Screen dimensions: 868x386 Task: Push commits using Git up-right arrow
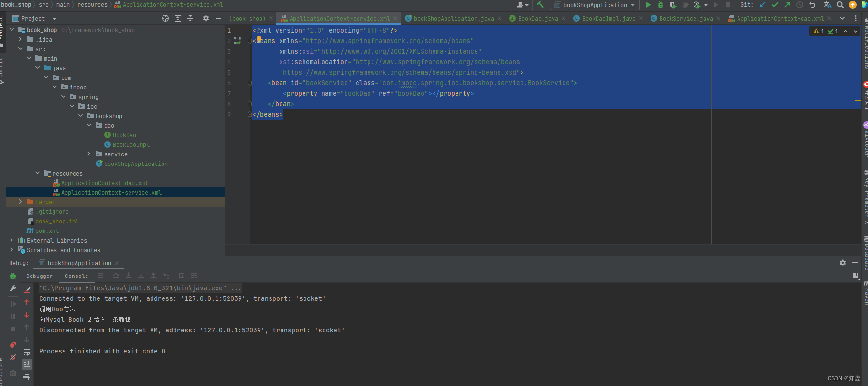click(x=787, y=5)
